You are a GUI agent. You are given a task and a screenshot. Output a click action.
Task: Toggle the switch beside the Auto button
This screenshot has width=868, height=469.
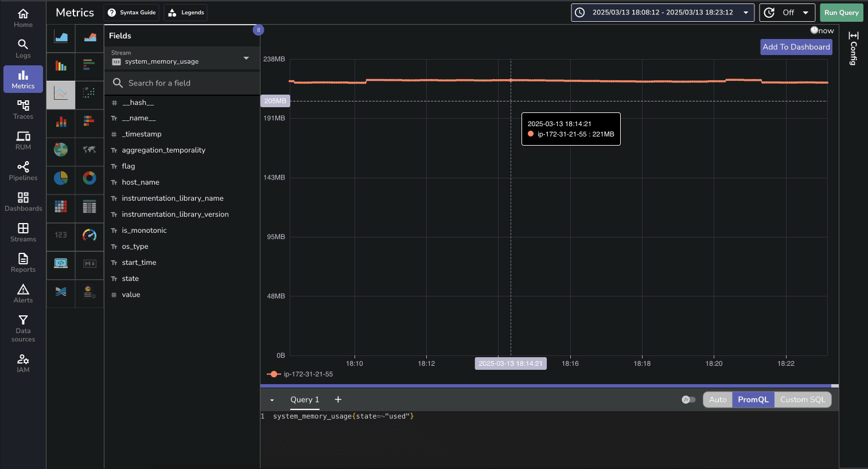point(688,400)
